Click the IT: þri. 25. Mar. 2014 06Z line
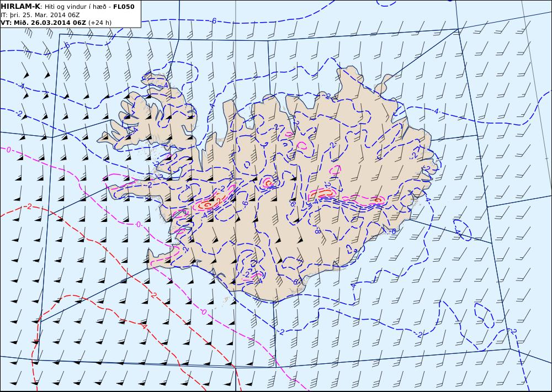The image size is (552, 392). pos(40,15)
